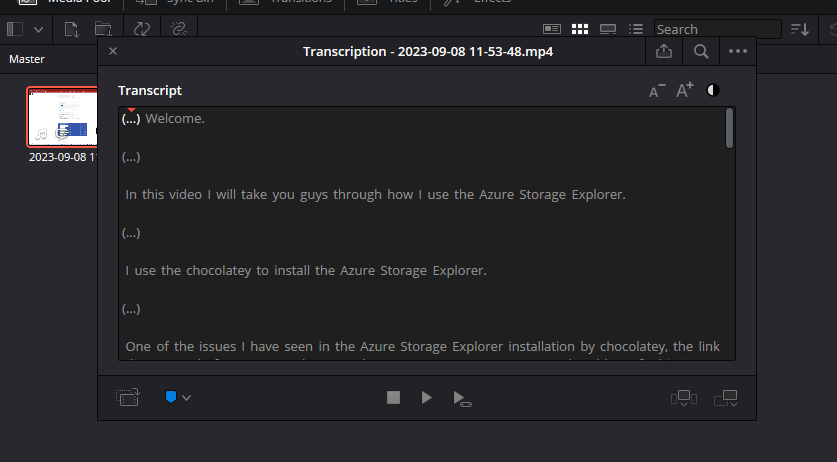Click the export transcript icon

(x=664, y=51)
